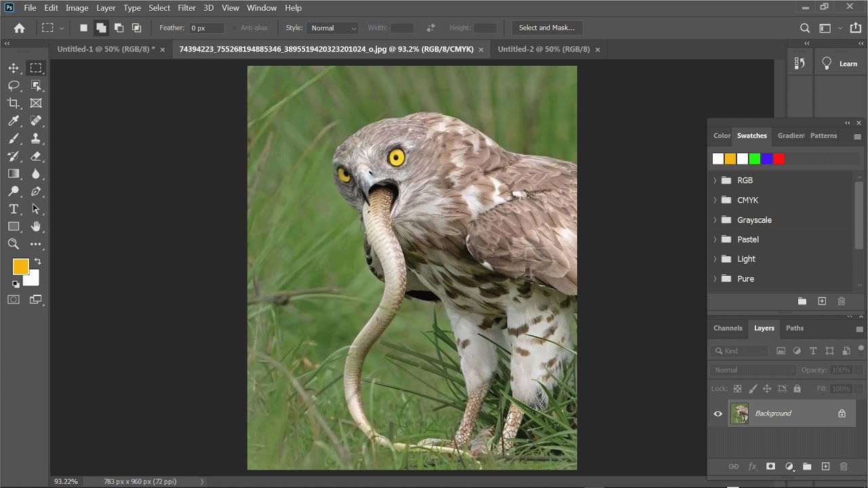Toggle Quick Mask mode

tap(14, 299)
